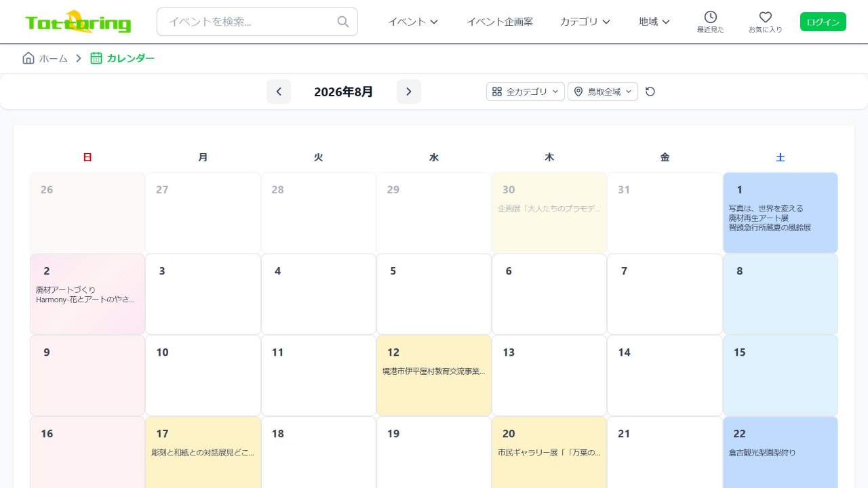Click the home icon in breadcrumb
Viewport: 868px width, 488px height.
click(28, 58)
